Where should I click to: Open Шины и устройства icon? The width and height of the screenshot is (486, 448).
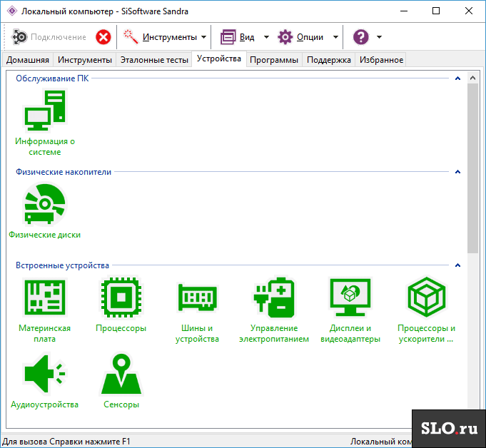point(198,297)
